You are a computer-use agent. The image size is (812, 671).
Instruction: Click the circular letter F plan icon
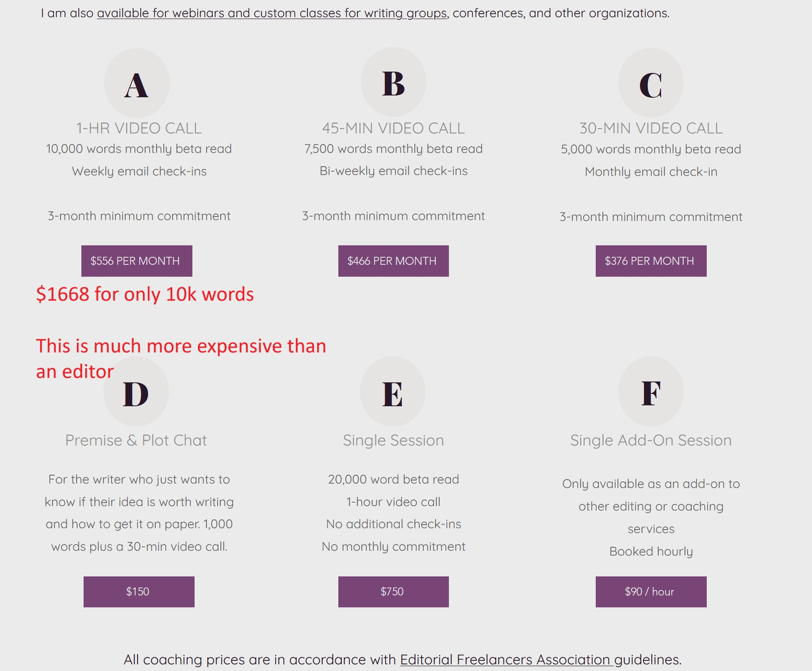(x=651, y=392)
